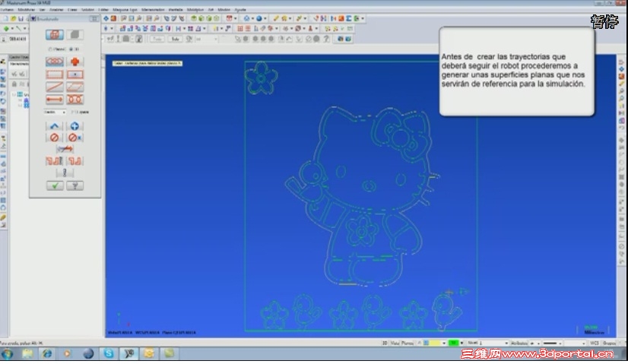Click Grupos in the status bar

[609, 343]
